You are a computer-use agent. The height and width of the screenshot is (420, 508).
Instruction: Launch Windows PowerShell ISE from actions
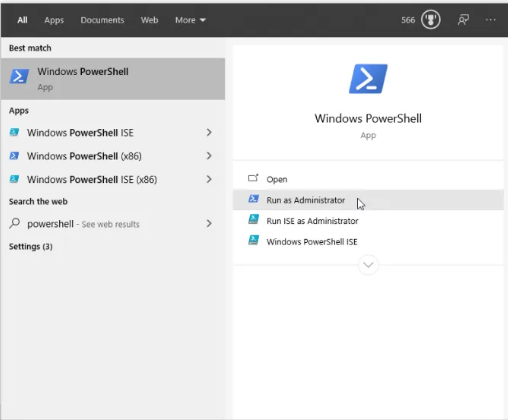pyautogui.click(x=368, y=241)
